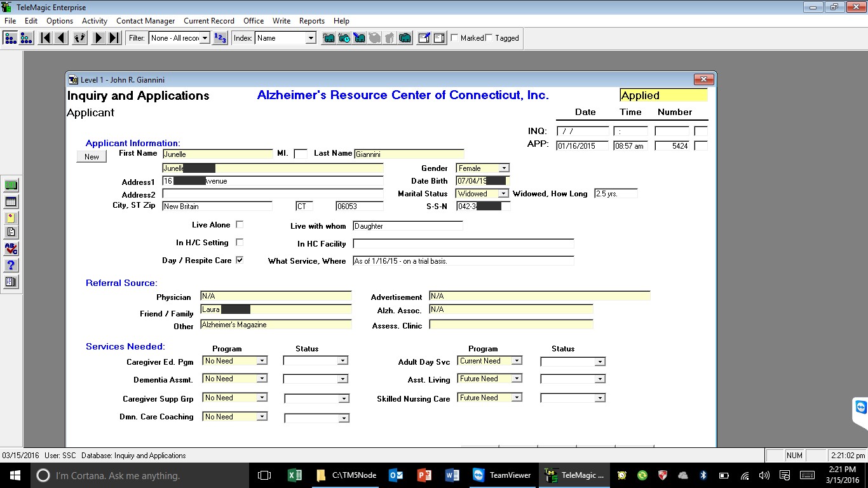
Task: Open the Reports menu
Action: [312, 21]
